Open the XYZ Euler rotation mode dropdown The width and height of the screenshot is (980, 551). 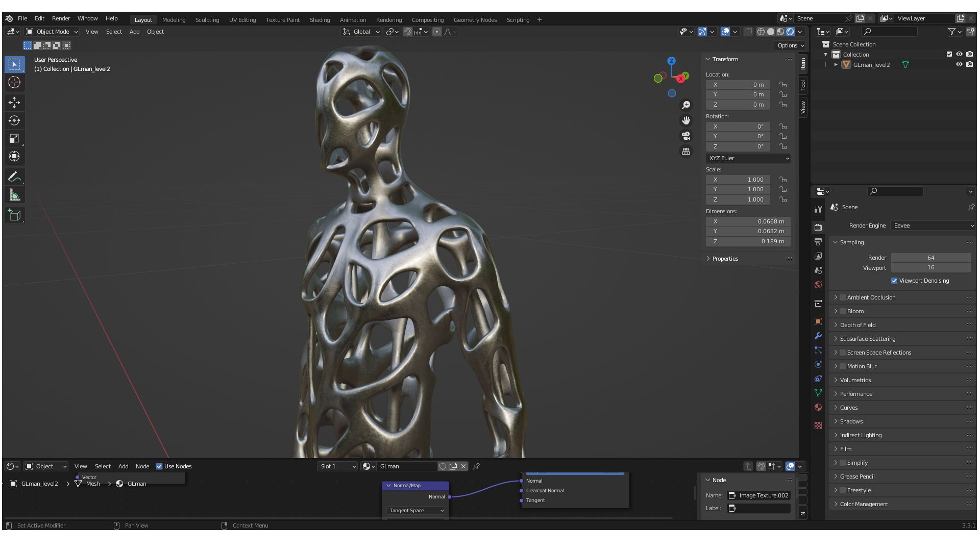click(x=748, y=158)
